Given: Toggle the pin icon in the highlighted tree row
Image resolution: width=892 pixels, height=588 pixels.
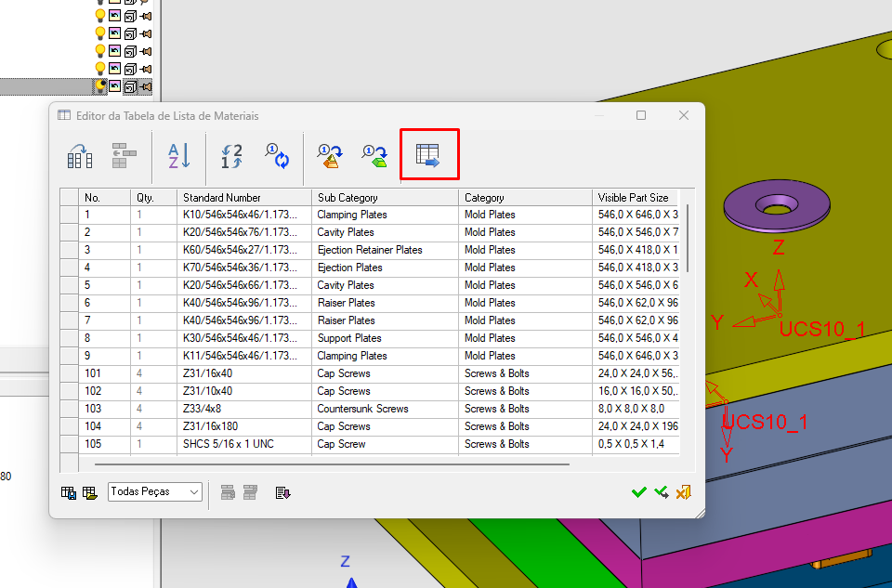Looking at the screenshot, I should [146, 86].
